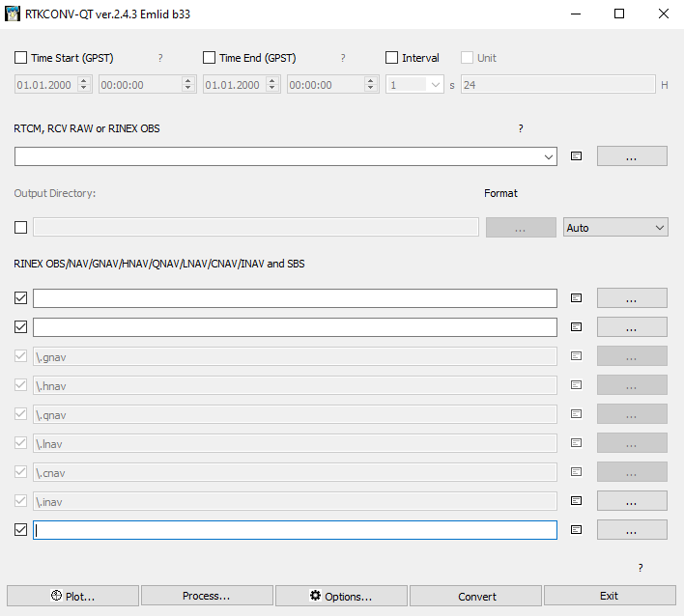Click the Process... button
Screen dimensions: 684x616
[207, 596]
